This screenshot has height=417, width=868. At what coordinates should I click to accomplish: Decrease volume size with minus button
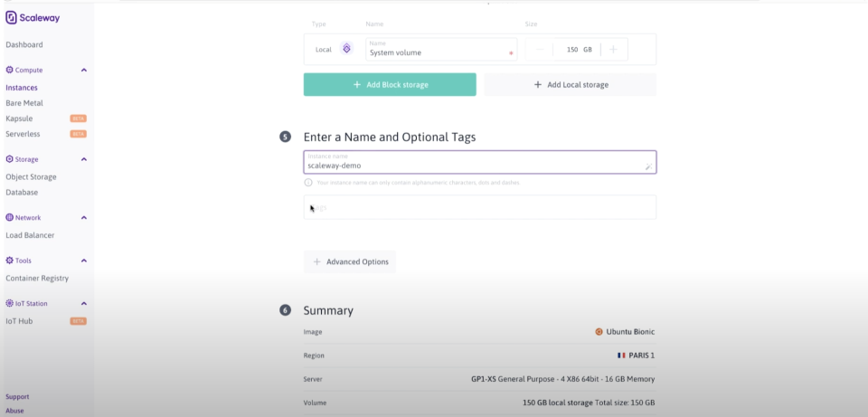[541, 49]
